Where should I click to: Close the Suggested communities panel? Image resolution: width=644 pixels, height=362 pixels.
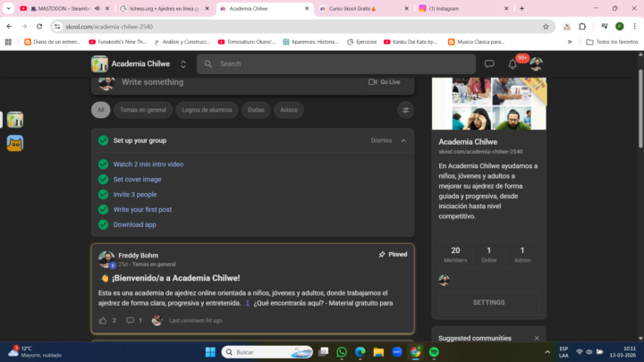coord(537,338)
